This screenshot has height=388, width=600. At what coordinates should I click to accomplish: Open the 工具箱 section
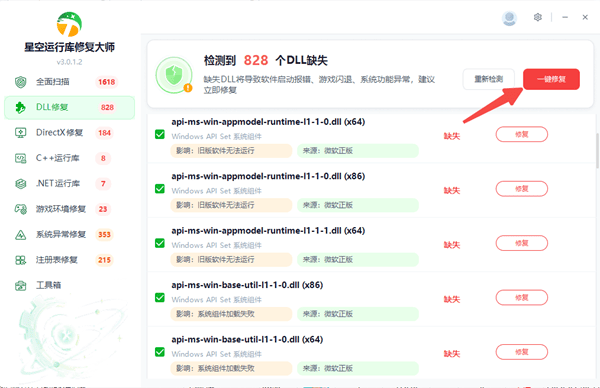pos(69,285)
